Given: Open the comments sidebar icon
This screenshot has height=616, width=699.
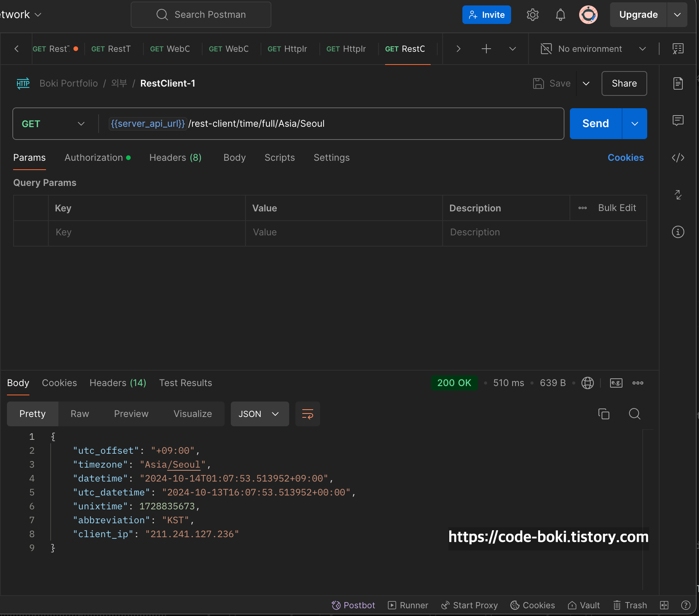Looking at the screenshot, I should point(678,121).
